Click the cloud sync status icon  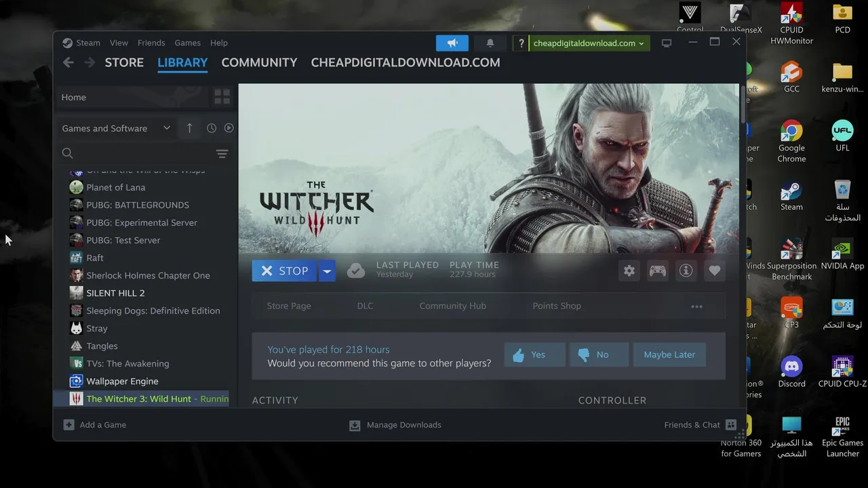(x=355, y=270)
